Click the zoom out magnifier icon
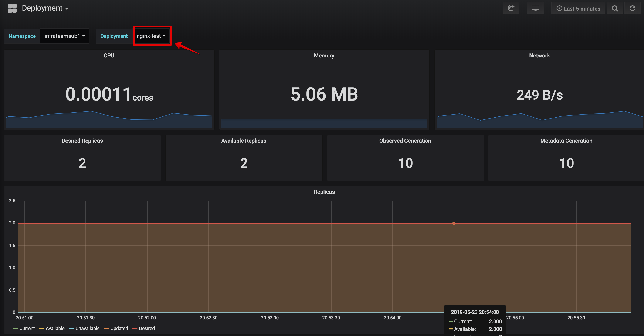This screenshot has width=644, height=336. click(x=614, y=9)
